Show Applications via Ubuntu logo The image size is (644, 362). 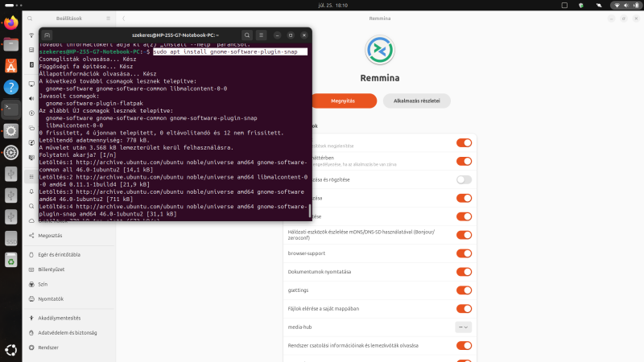coord(11,350)
